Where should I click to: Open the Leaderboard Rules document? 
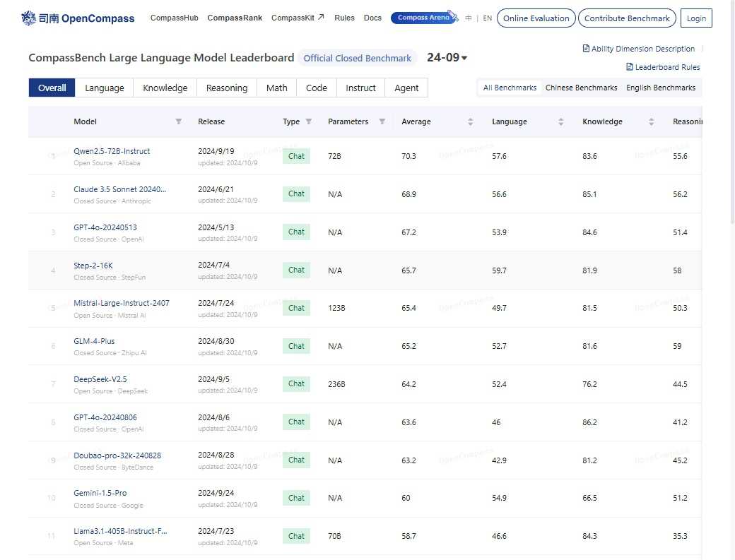tap(663, 67)
